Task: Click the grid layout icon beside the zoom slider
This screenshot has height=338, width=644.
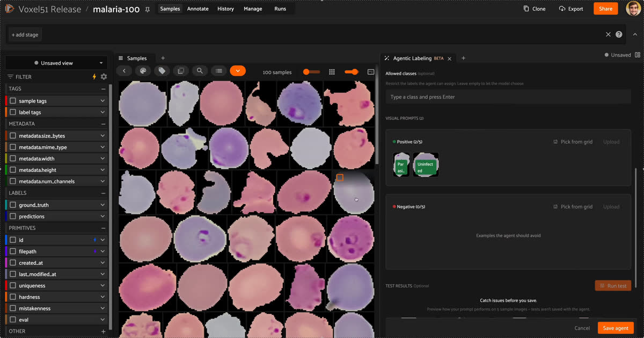Action: pyautogui.click(x=332, y=71)
